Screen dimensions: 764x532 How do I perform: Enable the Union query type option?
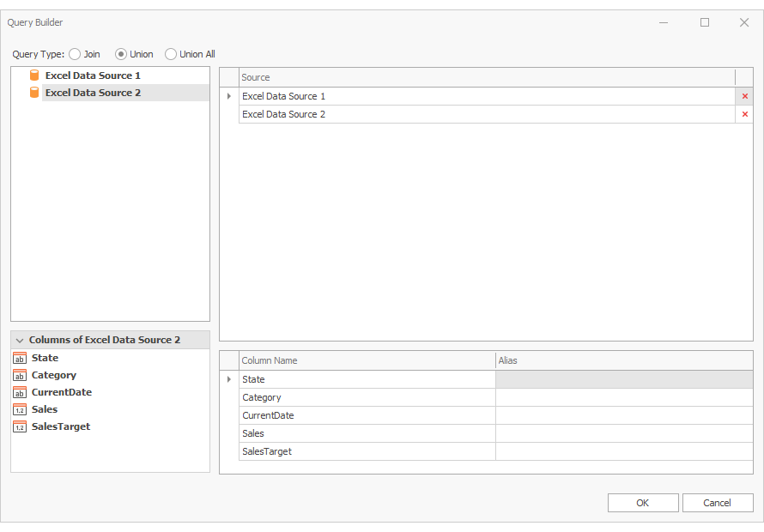tap(121, 54)
